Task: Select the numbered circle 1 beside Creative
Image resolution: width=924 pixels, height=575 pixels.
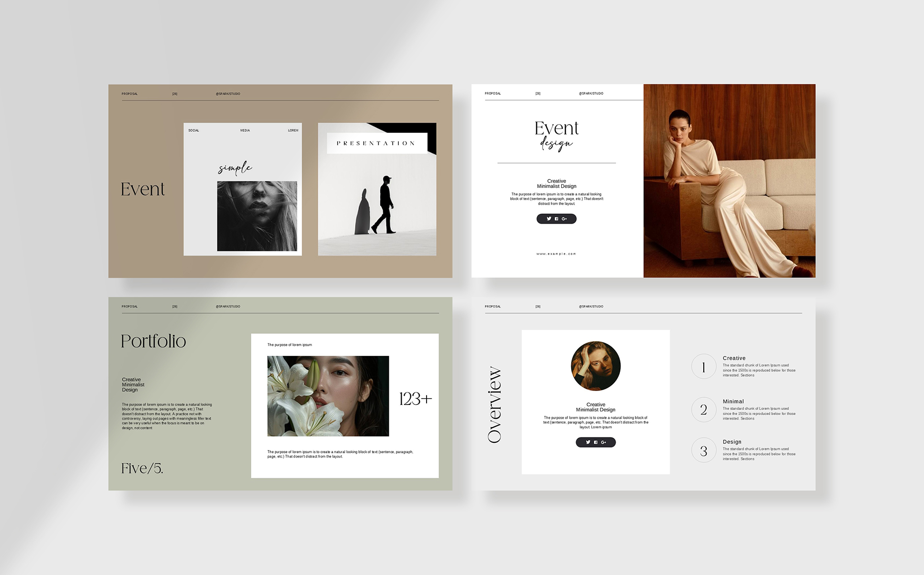Action: (x=703, y=367)
